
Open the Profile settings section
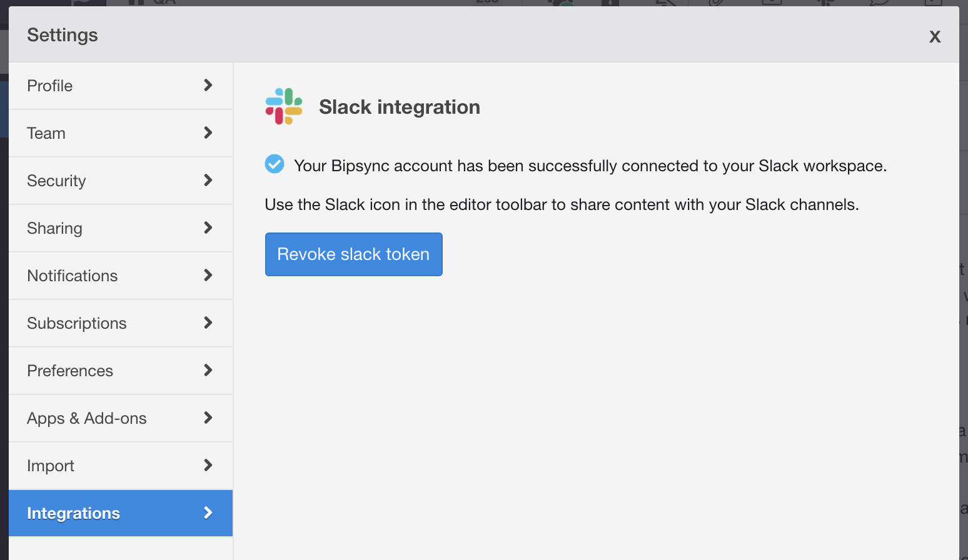click(x=121, y=86)
